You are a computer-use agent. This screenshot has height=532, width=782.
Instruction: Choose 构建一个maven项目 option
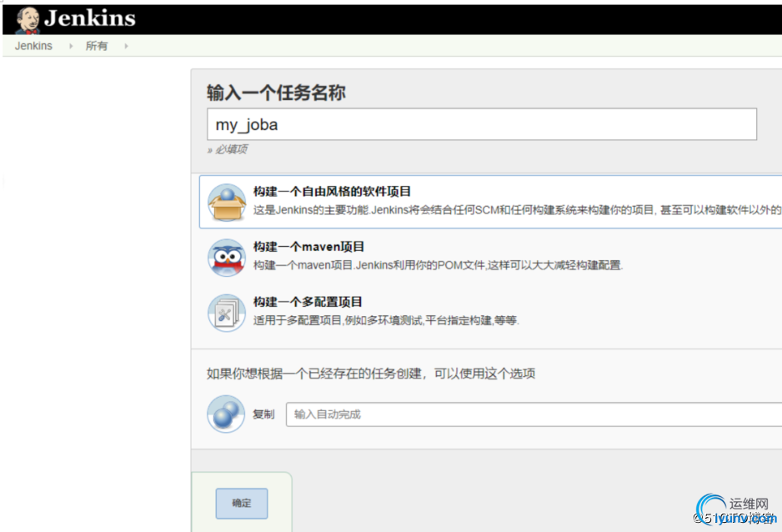[x=308, y=247]
